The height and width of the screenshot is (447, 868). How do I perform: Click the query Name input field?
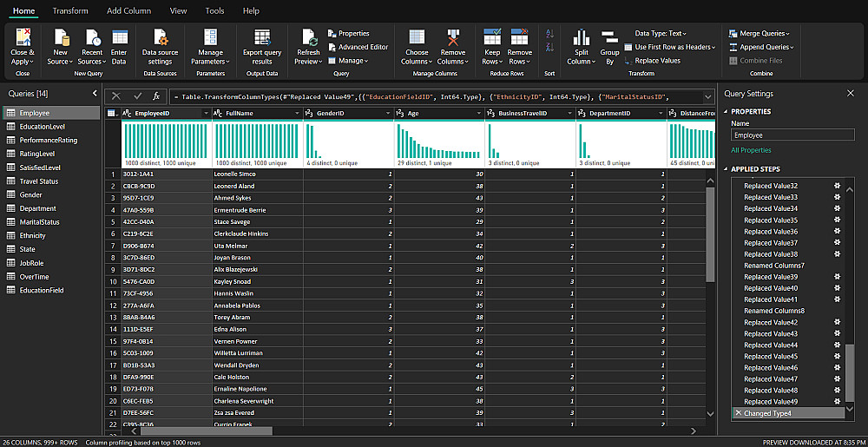click(792, 135)
